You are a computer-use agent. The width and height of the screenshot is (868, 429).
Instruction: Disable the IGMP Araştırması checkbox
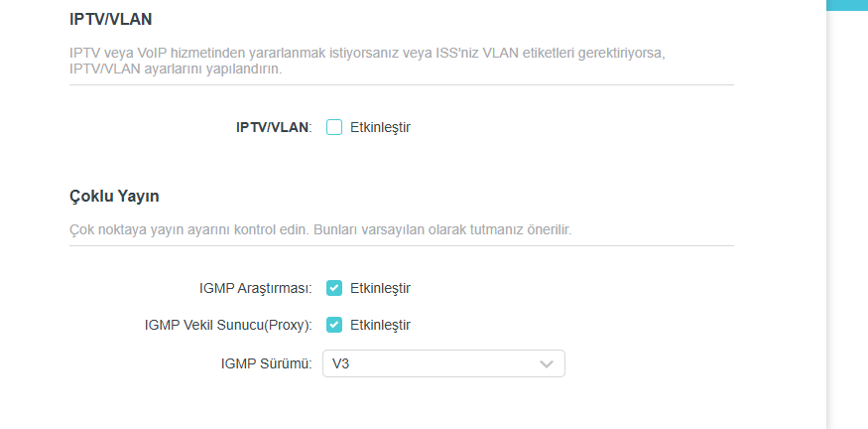334,288
